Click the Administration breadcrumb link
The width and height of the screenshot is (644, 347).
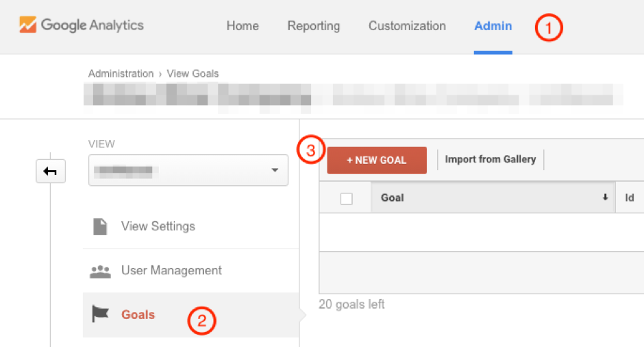tap(121, 73)
